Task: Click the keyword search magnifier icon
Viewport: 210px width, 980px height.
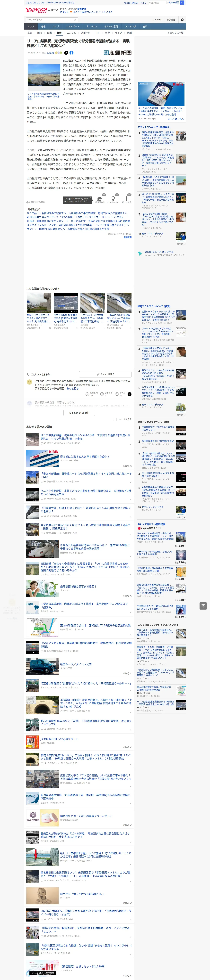Action: point(75,20)
